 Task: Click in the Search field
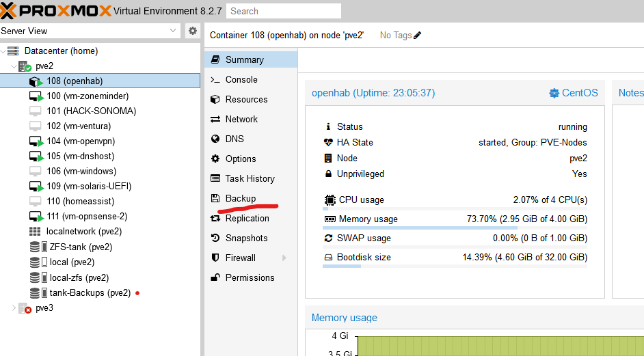(x=283, y=11)
